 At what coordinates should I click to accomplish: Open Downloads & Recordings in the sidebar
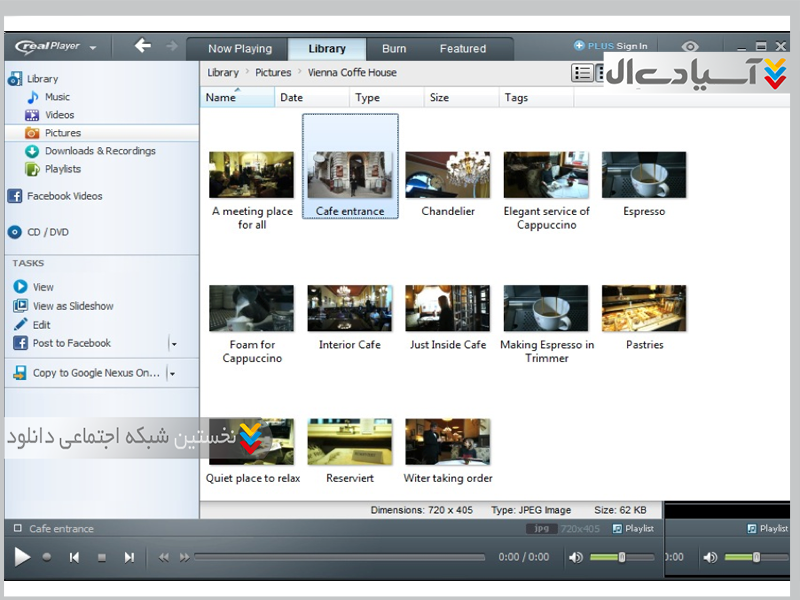[100, 151]
